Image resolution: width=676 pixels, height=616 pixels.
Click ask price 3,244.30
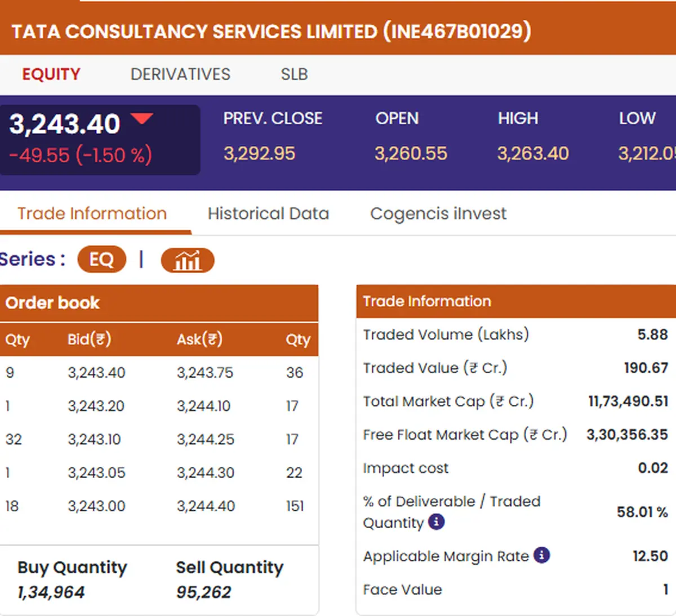[x=206, y=472]
